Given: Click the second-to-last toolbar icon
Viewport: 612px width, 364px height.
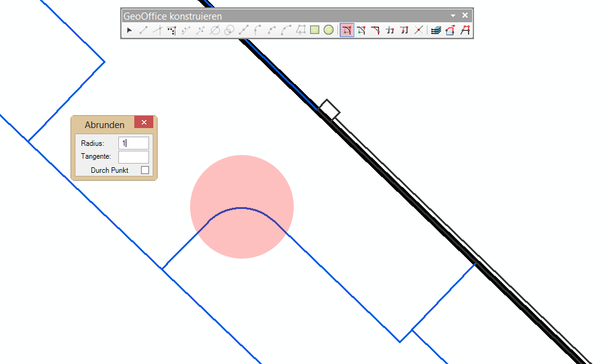Looking at the screenshot, I should (x=450, y=30).
